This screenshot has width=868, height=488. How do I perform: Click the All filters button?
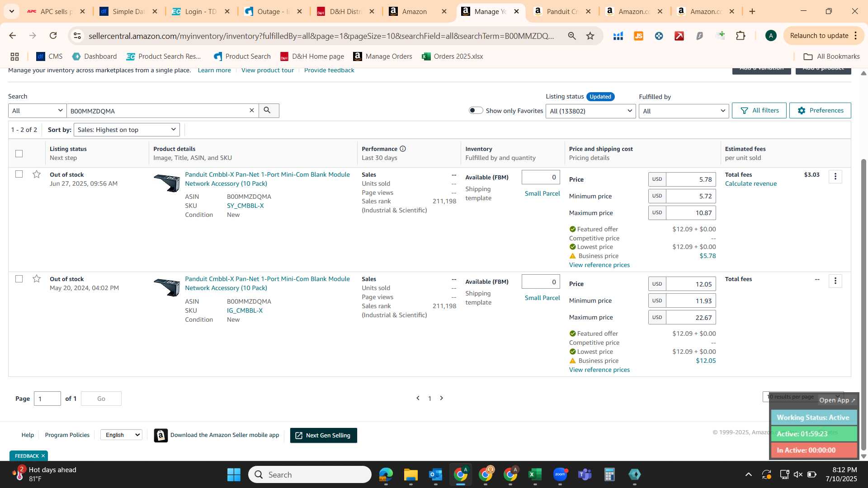tap(759, 111)
